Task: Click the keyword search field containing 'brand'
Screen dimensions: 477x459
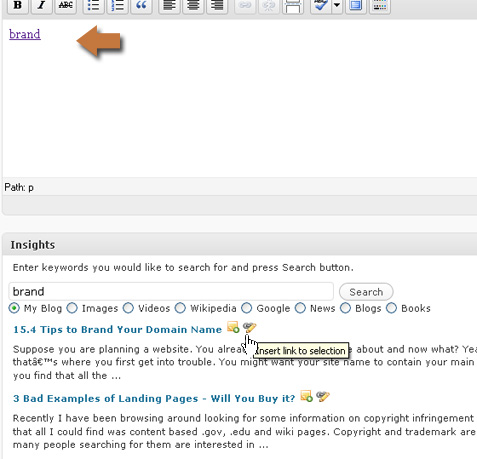Action: [171, 292]
